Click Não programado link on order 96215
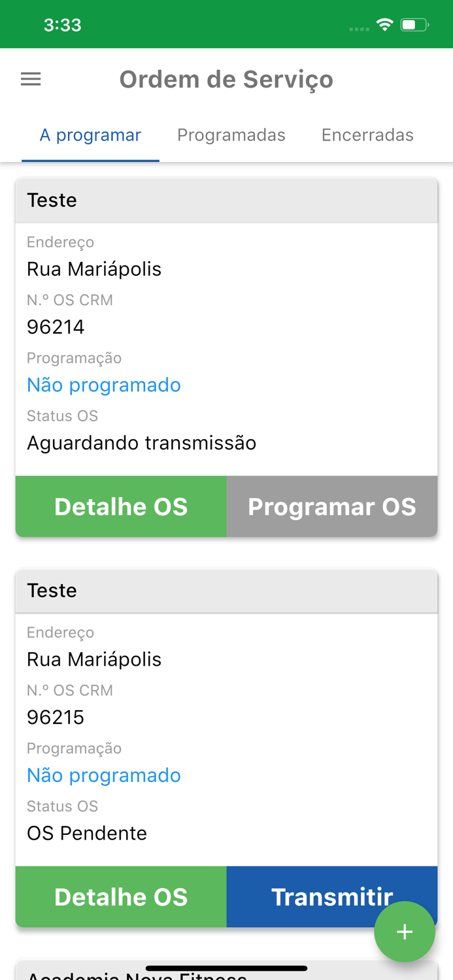453x980 pixels. [x=104, y=775]
